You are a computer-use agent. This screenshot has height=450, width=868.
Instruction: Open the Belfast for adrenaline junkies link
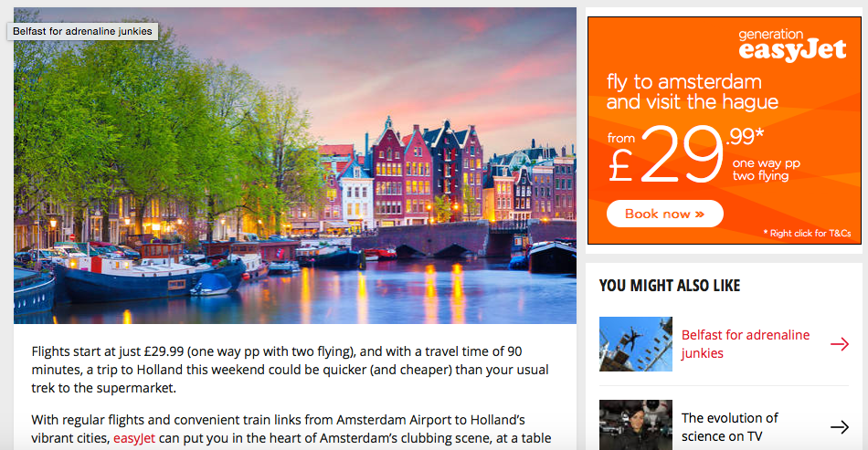pos(745,344)
